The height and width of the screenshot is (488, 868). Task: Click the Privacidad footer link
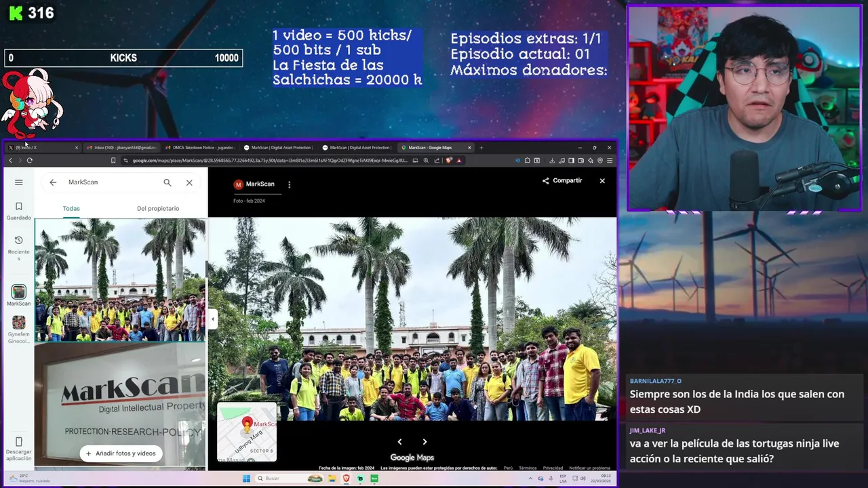[x=553, y=468]
